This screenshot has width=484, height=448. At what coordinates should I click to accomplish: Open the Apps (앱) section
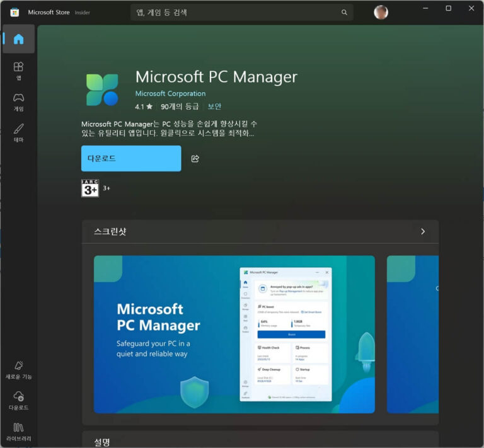coord(18,71)
